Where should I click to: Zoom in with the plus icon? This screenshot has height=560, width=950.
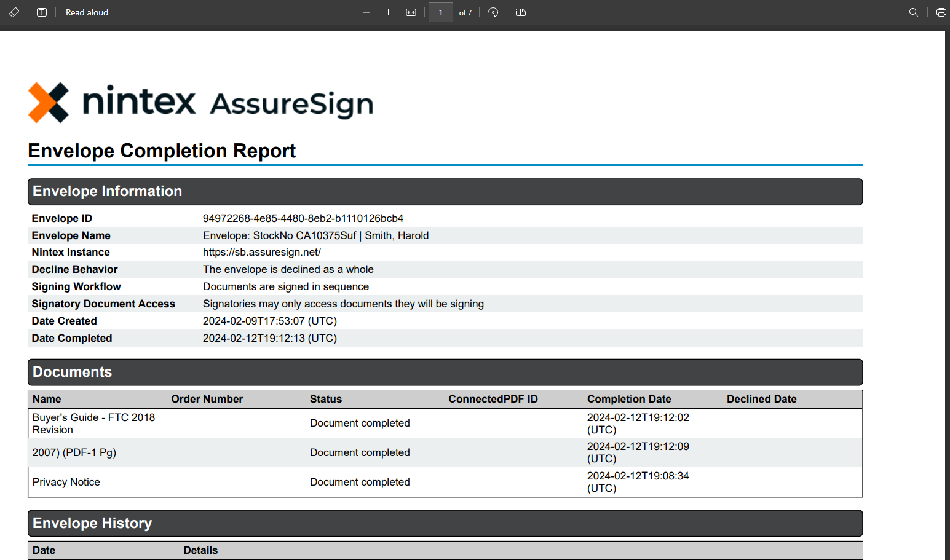(x=388, y=12)
